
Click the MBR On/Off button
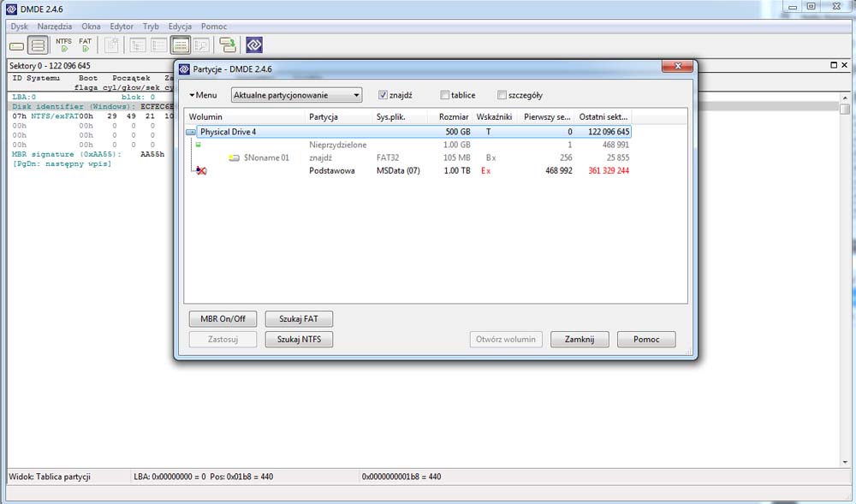point(223,318)
